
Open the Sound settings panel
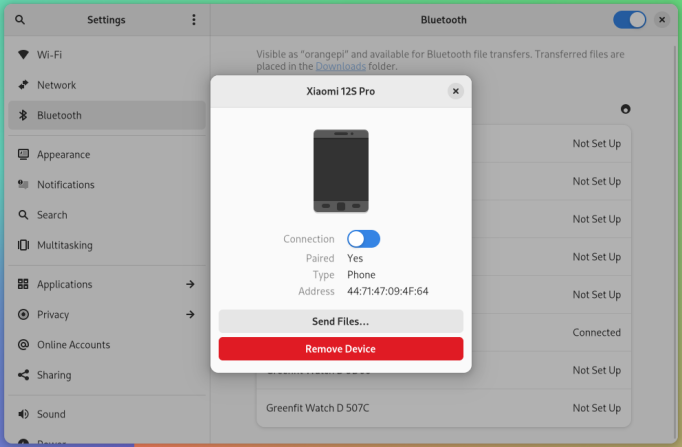pos(107,414)
